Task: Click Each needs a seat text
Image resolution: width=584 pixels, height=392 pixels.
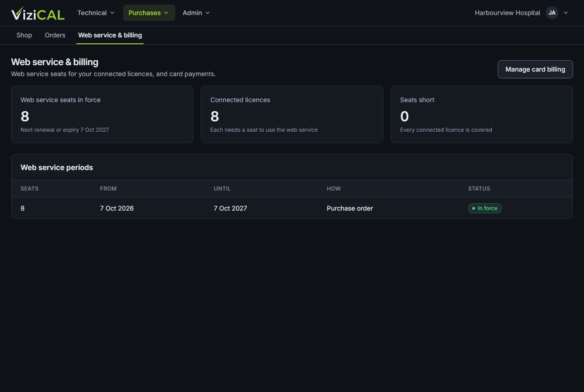Action: click(x=264, y=130)
